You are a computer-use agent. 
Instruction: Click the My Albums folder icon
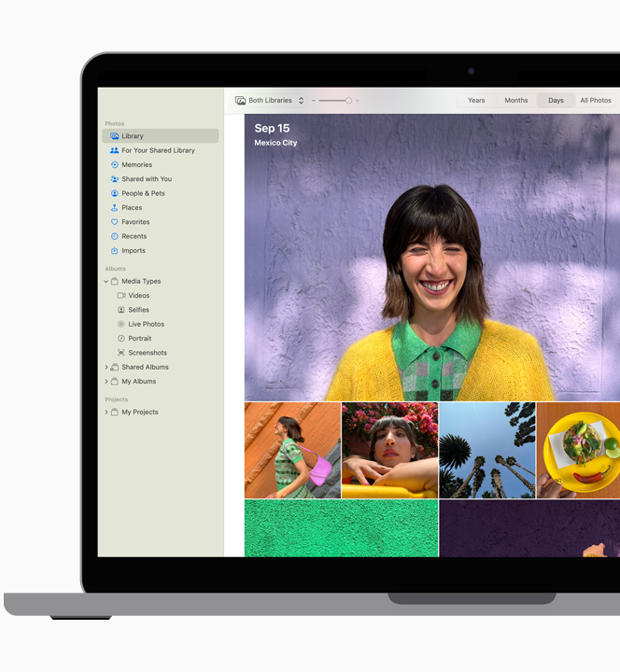[x=115, y=382]
